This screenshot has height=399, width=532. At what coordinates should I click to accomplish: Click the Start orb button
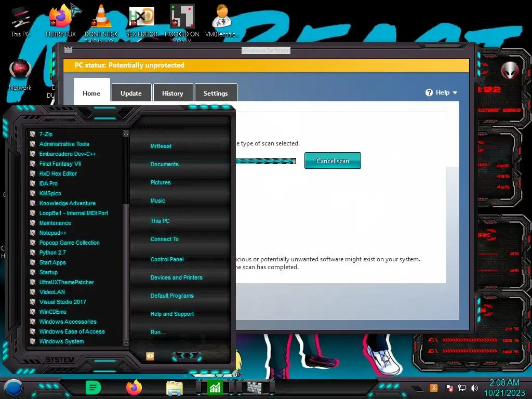(14, 388)
